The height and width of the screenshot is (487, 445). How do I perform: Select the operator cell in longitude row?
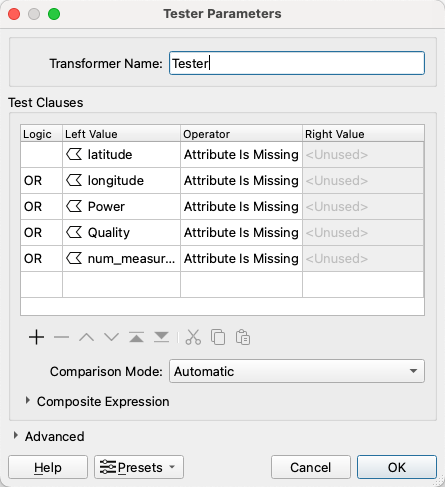coord(241,180)
